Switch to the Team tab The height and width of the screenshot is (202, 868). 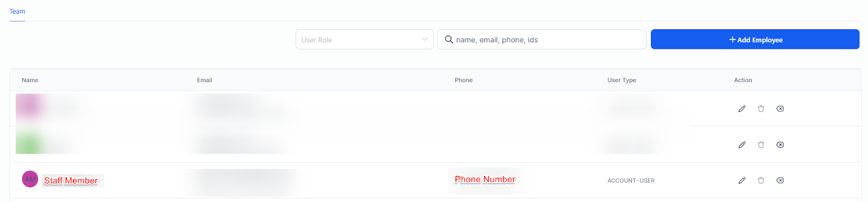tap(17, 11)
